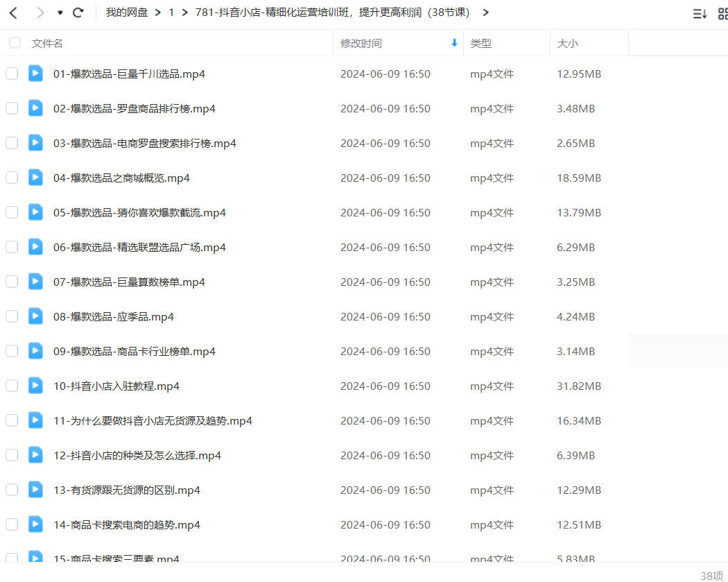Sort by 类型 column header

[x=480, y=43]
